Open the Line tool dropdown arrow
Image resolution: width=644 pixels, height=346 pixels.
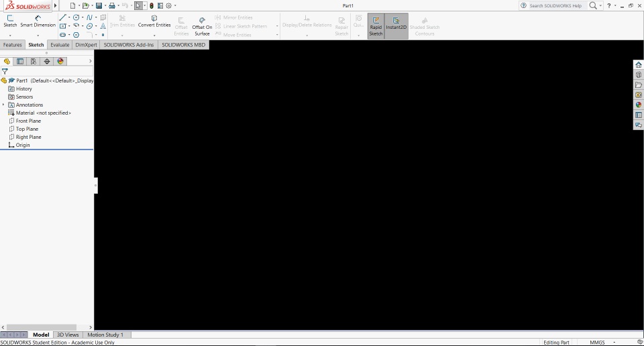68,17
